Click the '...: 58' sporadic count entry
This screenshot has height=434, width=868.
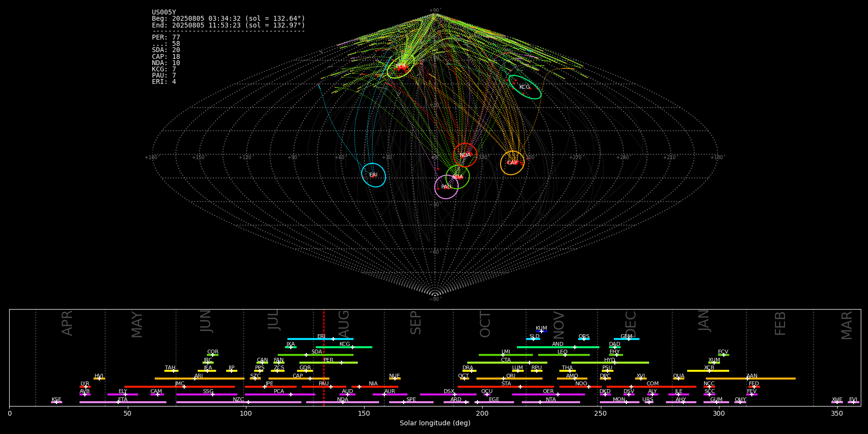tap(166, 44)
